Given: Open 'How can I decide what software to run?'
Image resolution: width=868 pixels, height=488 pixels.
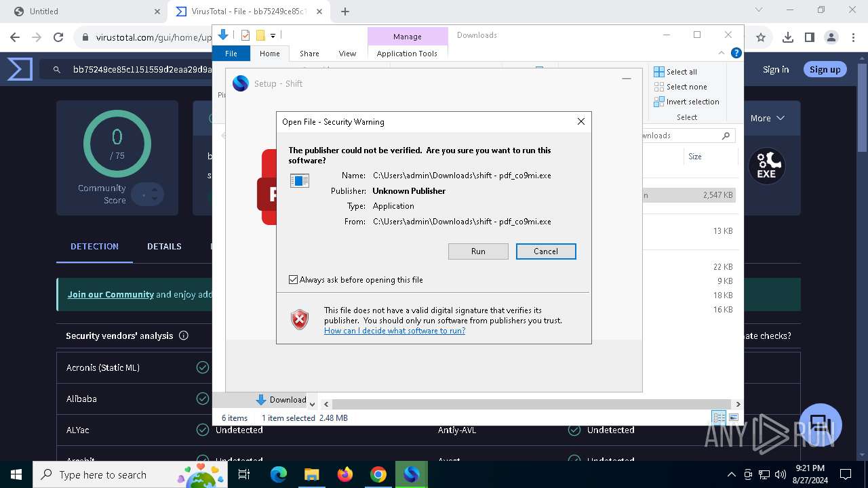Looking at the screenshot, I should (395, 331).
